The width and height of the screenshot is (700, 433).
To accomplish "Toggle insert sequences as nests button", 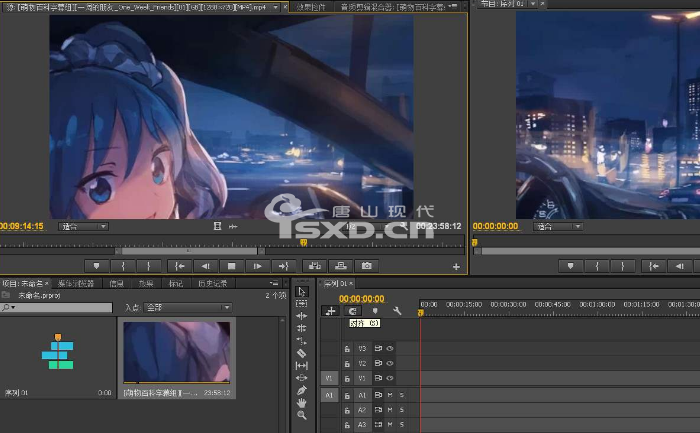I will coord(330,311).
